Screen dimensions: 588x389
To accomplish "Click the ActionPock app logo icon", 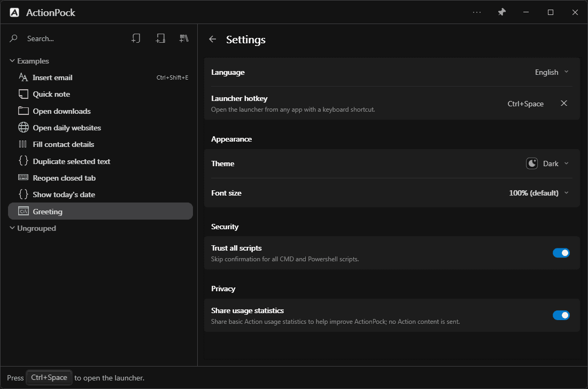I will click(x=14, y=12).
